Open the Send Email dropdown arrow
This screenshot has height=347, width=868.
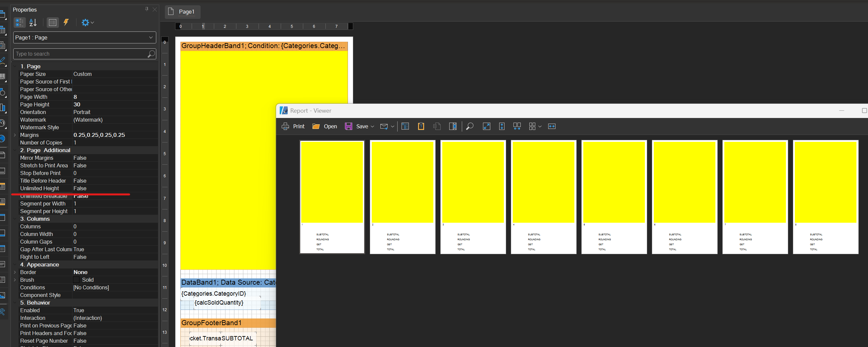tap(393, 127)
